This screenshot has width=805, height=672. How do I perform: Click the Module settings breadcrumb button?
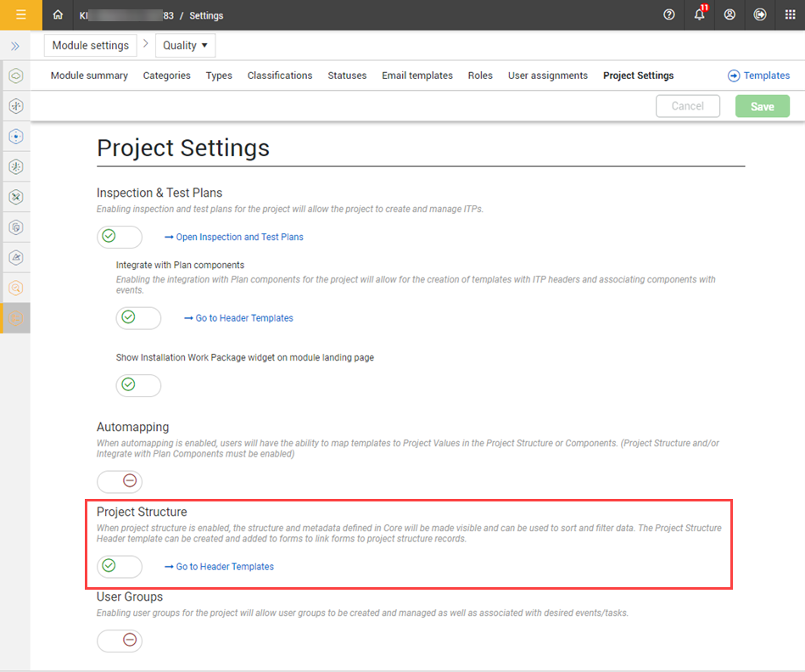pyautogui.click(x=90, y=46)
